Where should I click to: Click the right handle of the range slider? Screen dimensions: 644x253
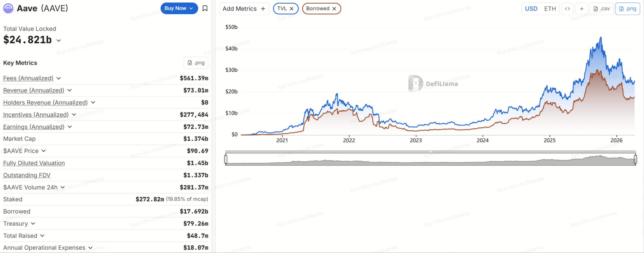635,159
